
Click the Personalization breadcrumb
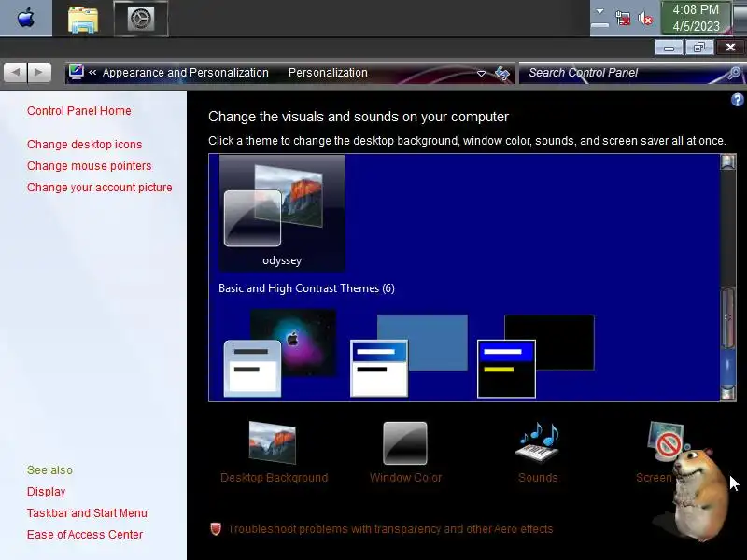point(328,73)
